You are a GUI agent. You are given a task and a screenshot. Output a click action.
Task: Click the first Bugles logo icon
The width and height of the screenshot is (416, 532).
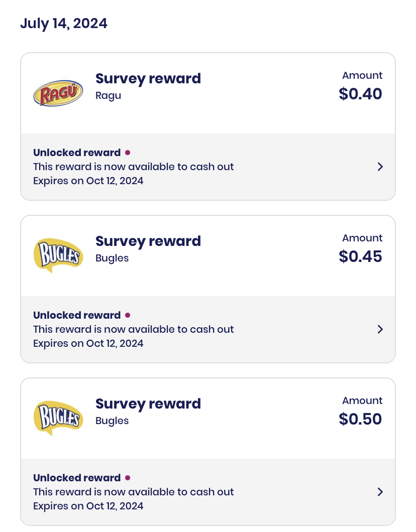[58, 255]
